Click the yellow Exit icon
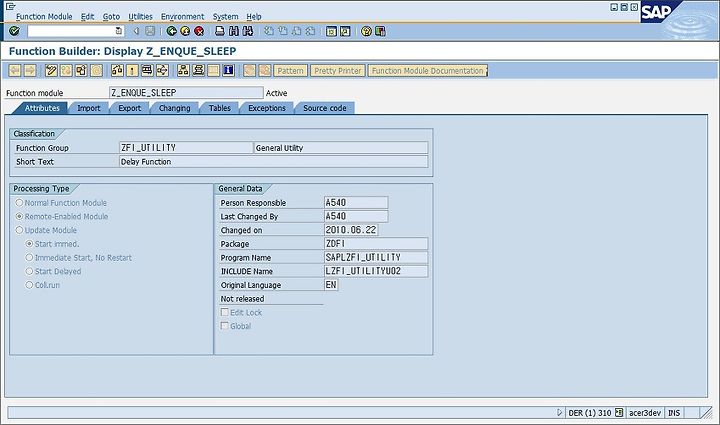The height and width of the screenshot is (425, 720). (x=185, y=31)
